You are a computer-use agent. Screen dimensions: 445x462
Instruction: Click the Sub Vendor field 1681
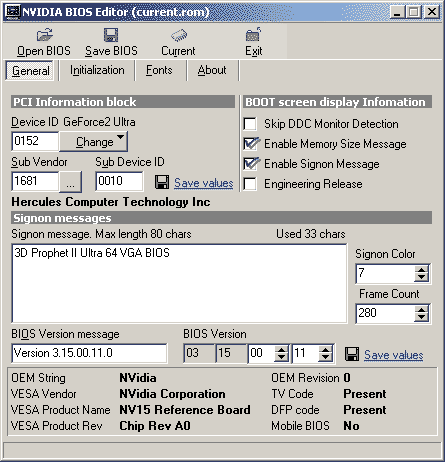click(x=35, y=181)
